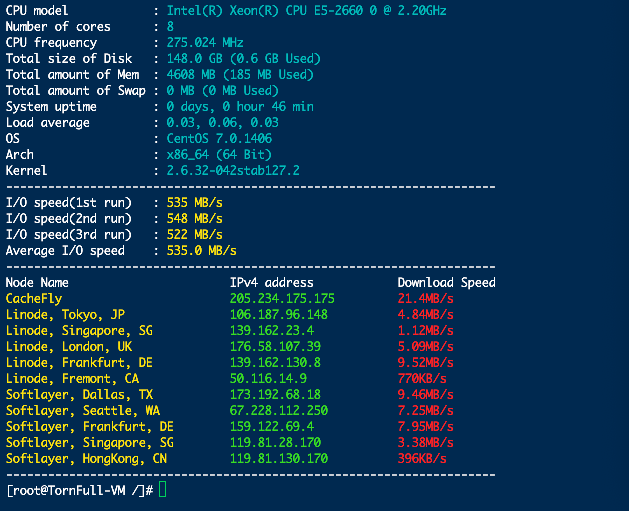Click the terminal cursor at the prompt
The image size is (629, 511).
[x=163, y=491]
